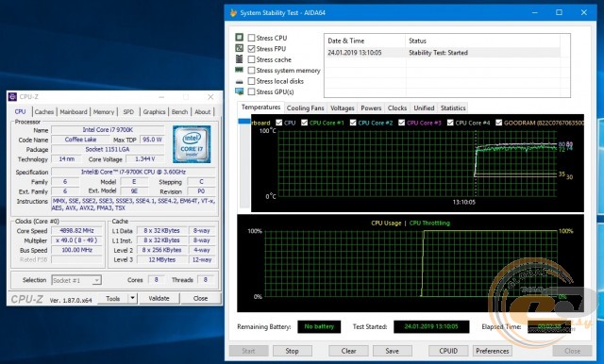Screen dimensions: 604x364
Task: Click the Intel Core i7 9700K name field
Action: pyautogui.click(x=108, y=130)
